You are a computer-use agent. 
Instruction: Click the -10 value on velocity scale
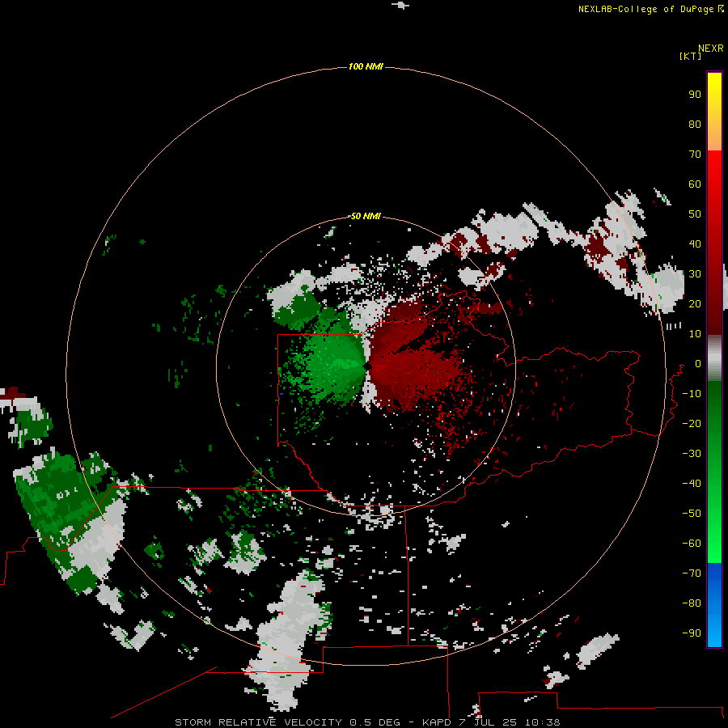click(x=692, y=394)
